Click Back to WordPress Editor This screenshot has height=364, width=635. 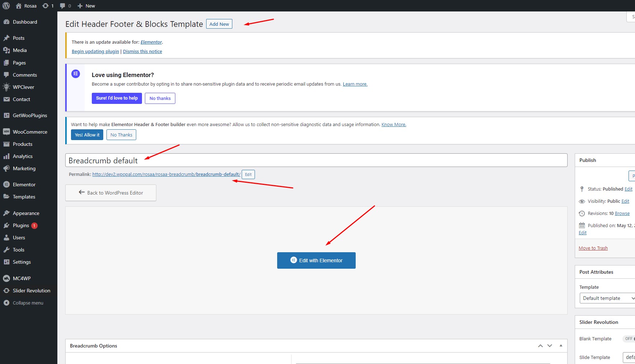coord(111,193)
